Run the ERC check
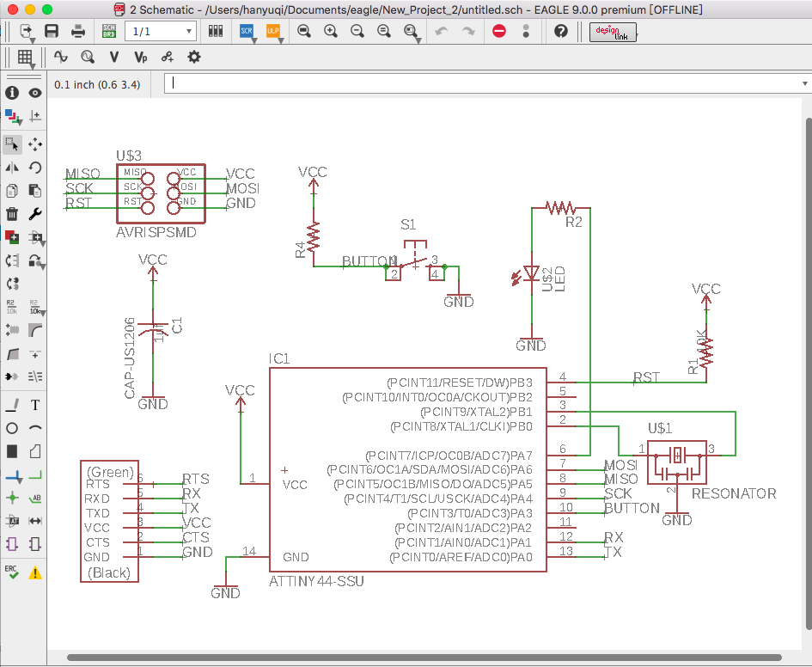 point(12,572)
